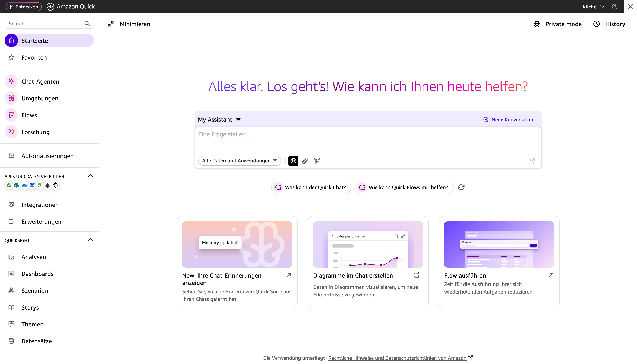Go to Automatisierungen in the sidebar
This screenshot has height=364, width=637.
click(x=47, y=156)
